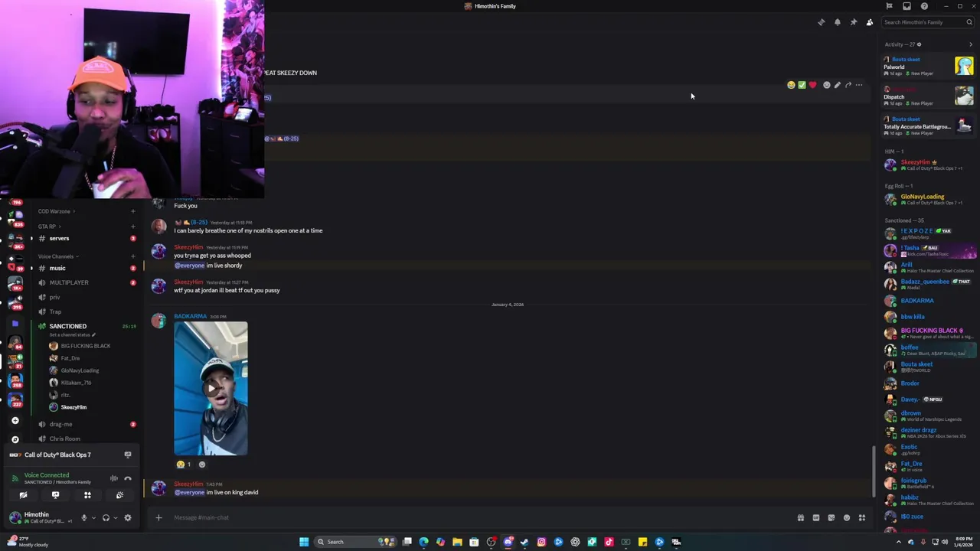
Task: Open Bouta skeet Palworld activity card
Action: 928,66
